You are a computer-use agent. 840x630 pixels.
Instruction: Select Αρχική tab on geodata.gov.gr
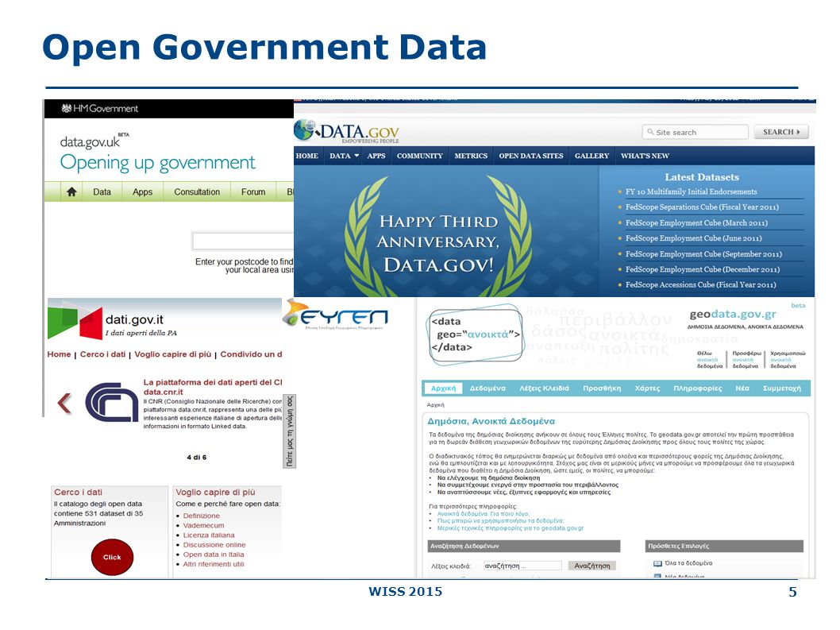[443, 388]
